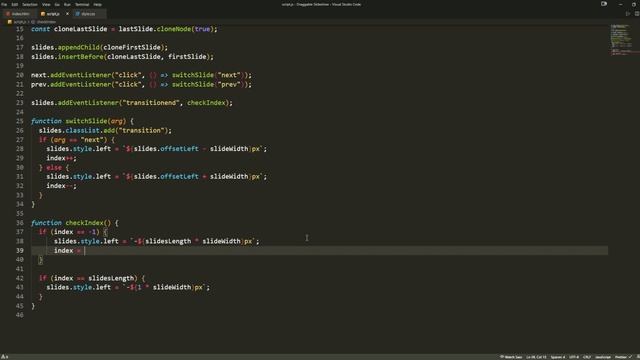Image resolution: width=640 pixels, height=360 pixels.
Task: Click the Prettier status item
Action: (622, 357)
